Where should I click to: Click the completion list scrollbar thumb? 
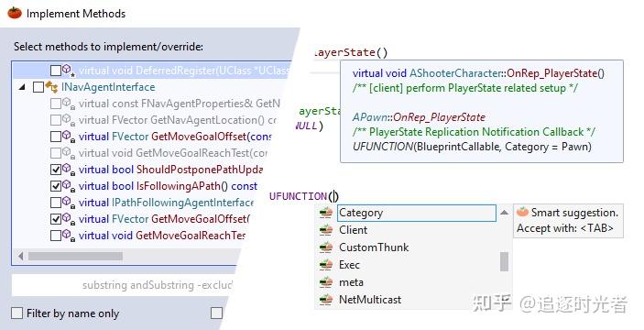[x=504, y=261]
